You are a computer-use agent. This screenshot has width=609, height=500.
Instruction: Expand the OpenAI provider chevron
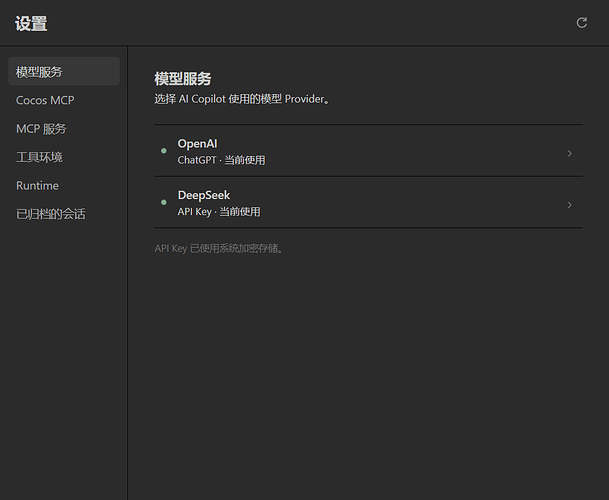click(569, 153)
